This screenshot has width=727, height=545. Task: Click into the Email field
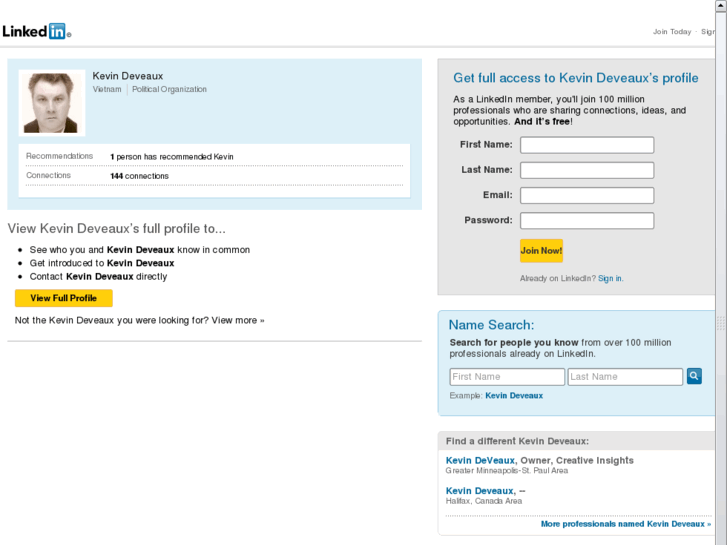587,195
